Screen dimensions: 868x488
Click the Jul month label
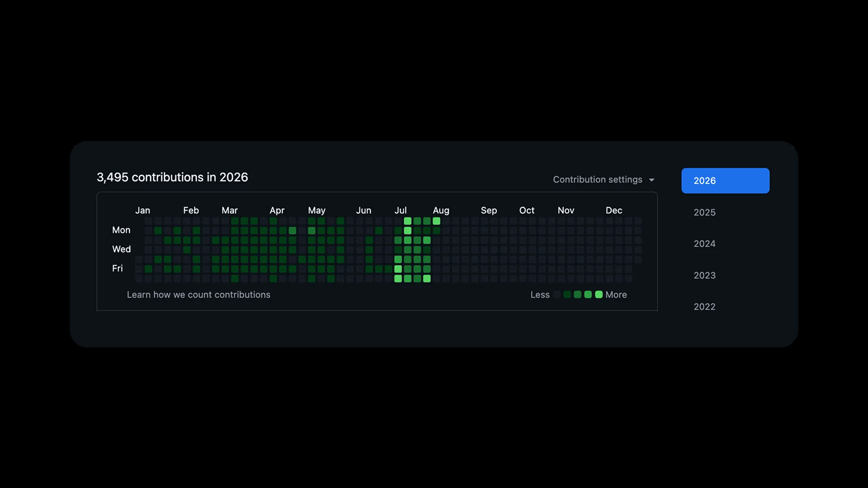[401, 210]
